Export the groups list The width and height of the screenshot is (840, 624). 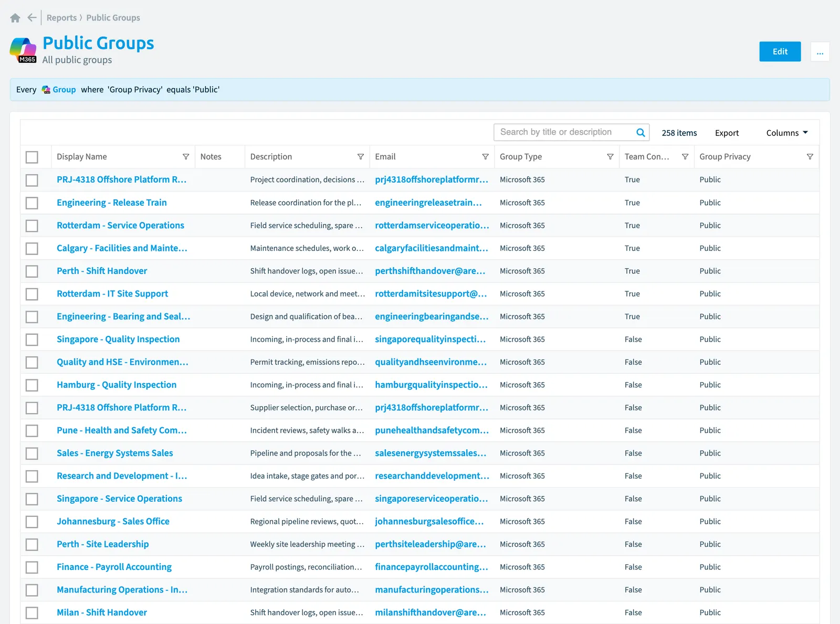click(727, 133)
